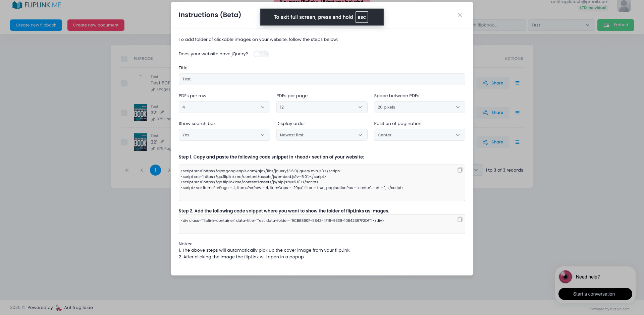
Task: Open the Position of pagination dropdown
Action: 419,135
